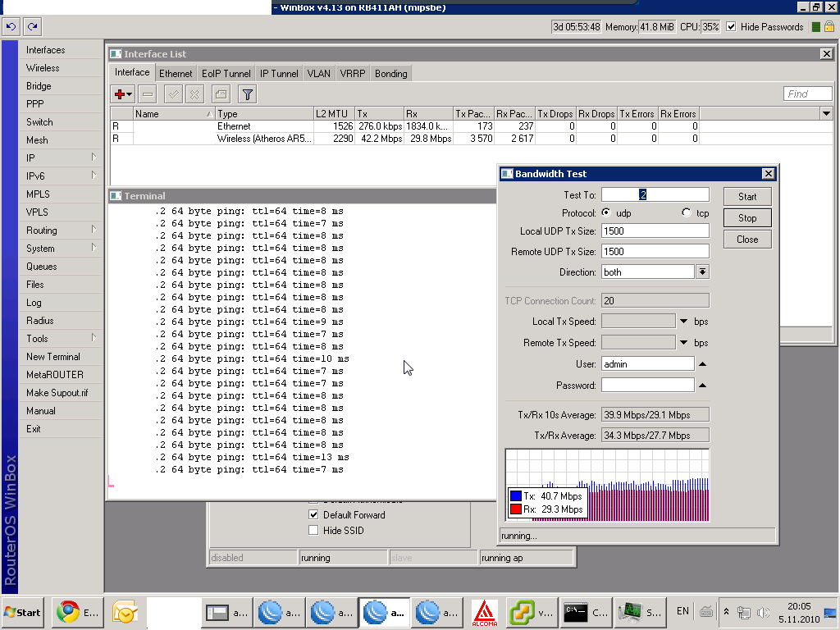Open Outlook mail icon in taskbar
The width and height of the screenshot is (840, 630).
[125, 612]
